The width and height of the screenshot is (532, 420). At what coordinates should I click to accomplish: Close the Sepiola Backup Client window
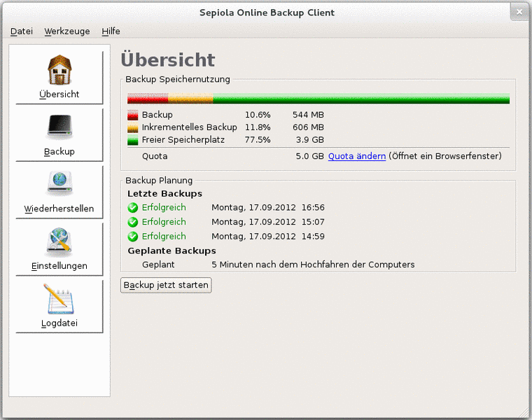point(519,12)
